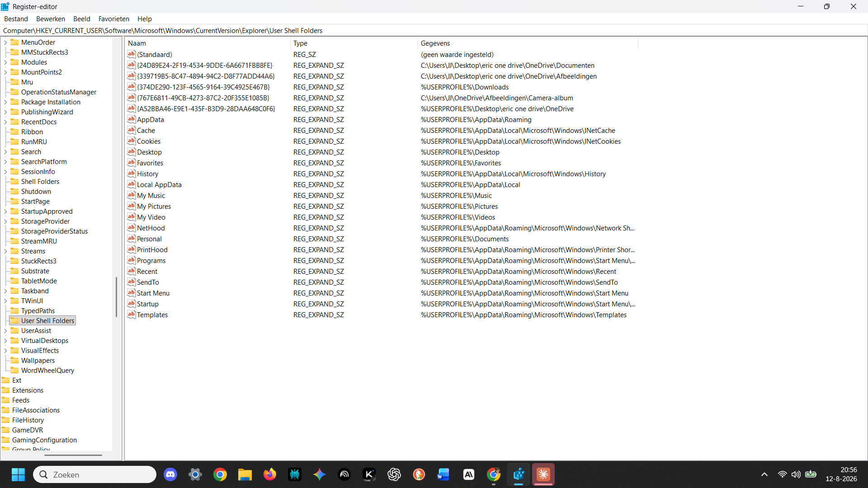Click the Wallpapers folder icon in tree
Viewport: 868px width, 488px height.
pos(14,360)
